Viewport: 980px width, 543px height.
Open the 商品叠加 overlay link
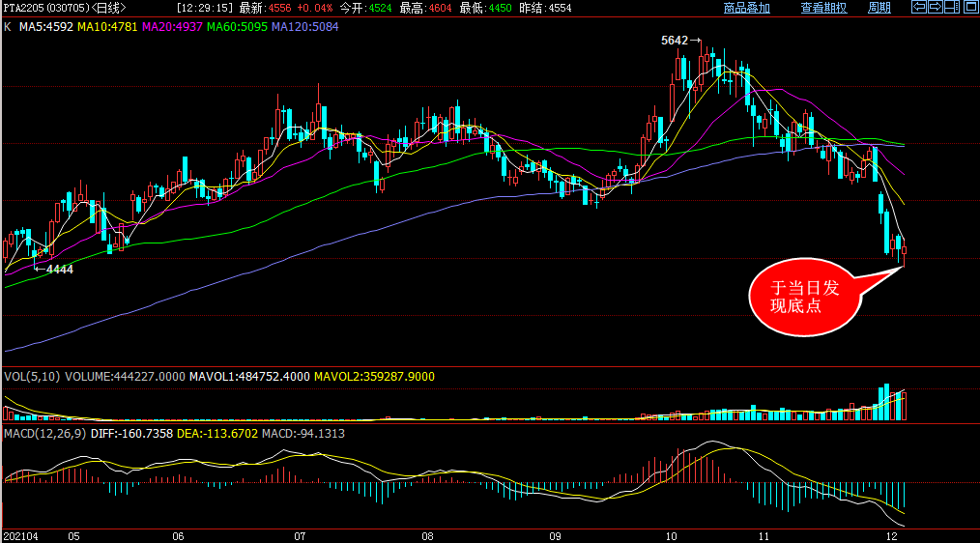pyautogui.click(x=747, y=8)
